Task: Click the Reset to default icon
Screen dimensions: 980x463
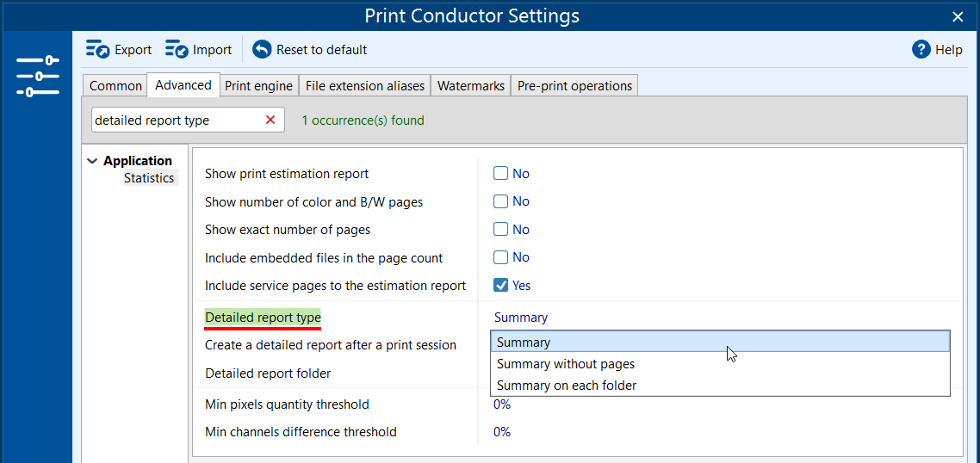Action: click(262, 50)
